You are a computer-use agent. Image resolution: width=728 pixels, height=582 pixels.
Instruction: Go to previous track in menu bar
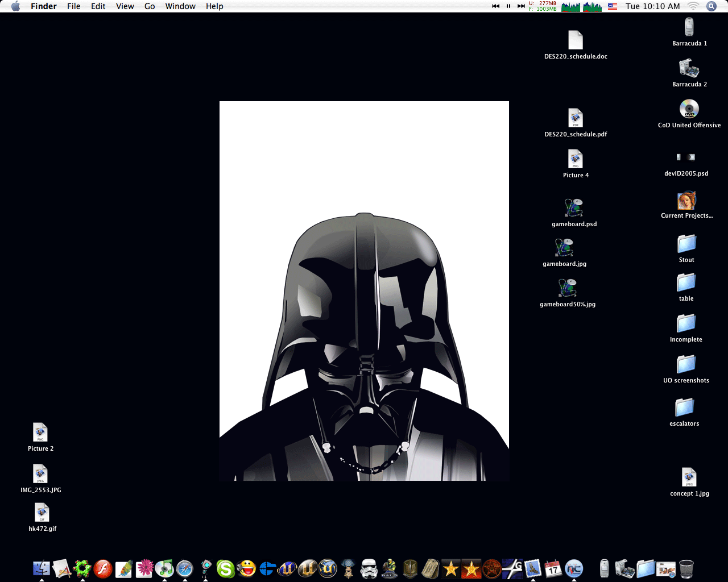pos(495,6)
